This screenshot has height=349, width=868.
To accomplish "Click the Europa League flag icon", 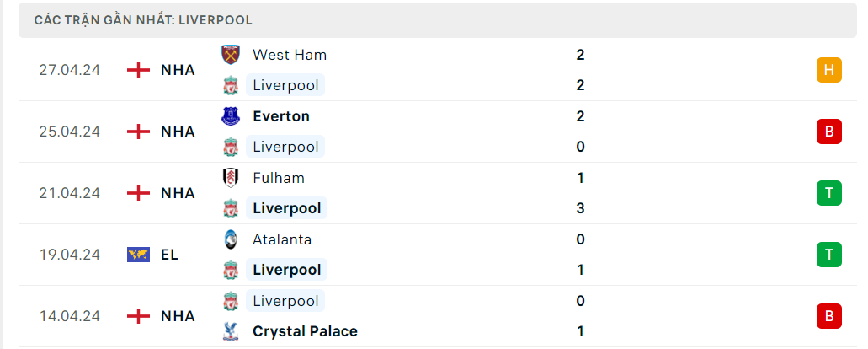I will 138,255.
